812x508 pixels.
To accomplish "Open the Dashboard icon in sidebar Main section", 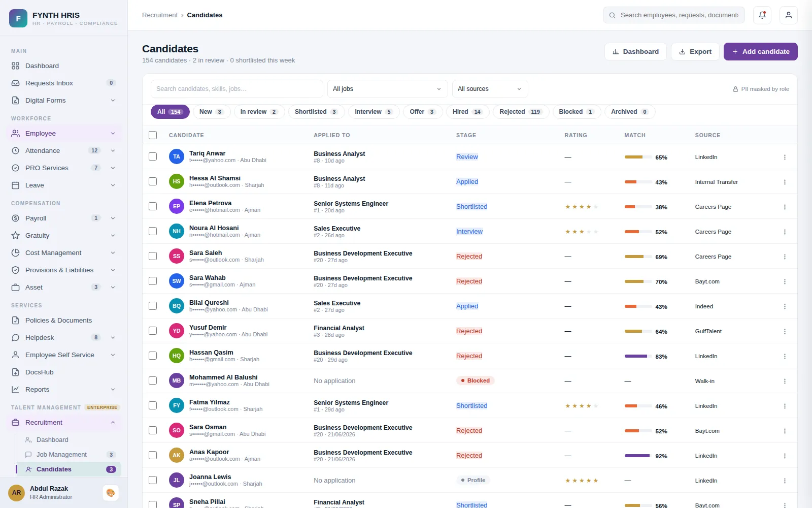I will pyautogui.click(x=16, y=66).
